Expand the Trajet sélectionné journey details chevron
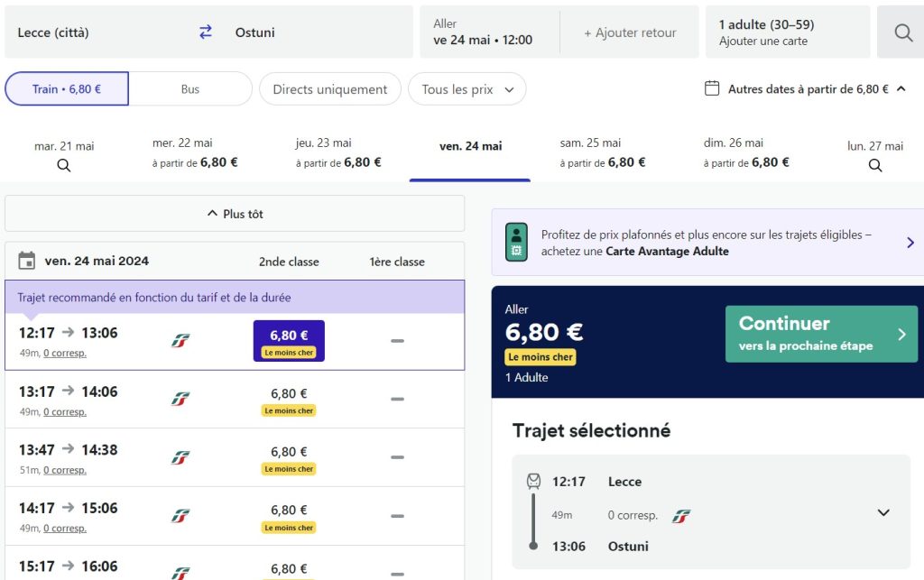Image resolution: width=924 pixels, height=580 pixels. click(x=882, y=512)
